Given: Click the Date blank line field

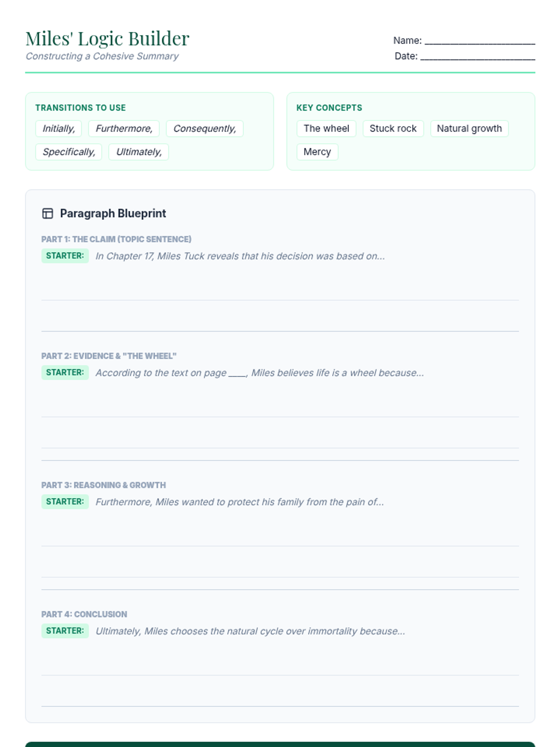Looking at the screenshot, I should (x=478, y=56).
